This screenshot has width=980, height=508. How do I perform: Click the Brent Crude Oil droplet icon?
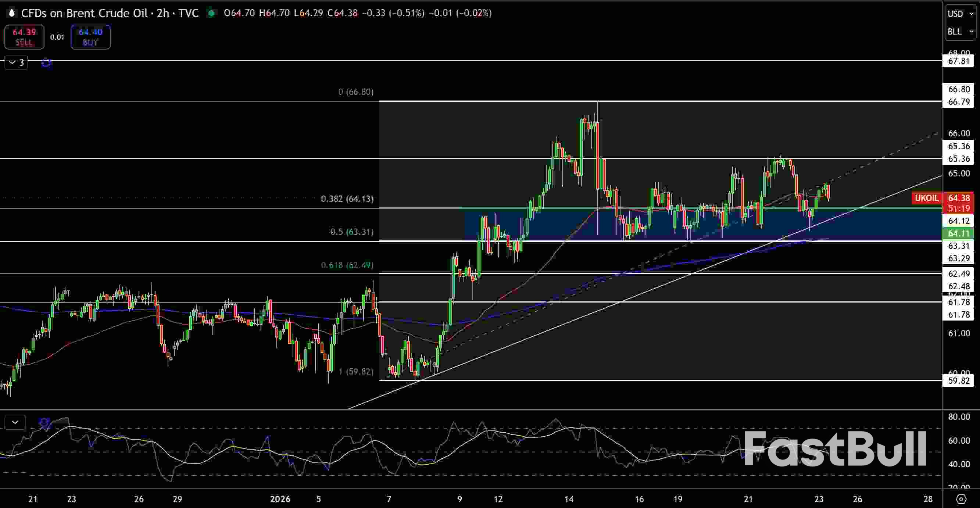(x=12, y=12)
